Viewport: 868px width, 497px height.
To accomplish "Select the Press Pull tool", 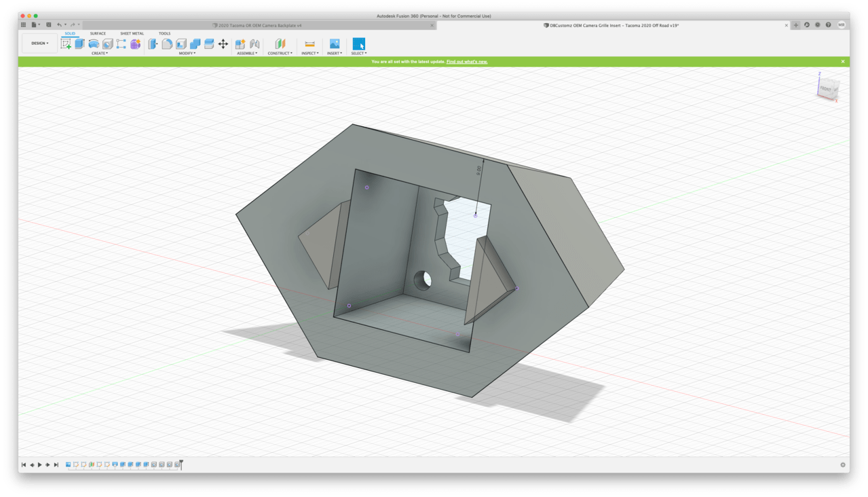I will [x=153, y=43].
